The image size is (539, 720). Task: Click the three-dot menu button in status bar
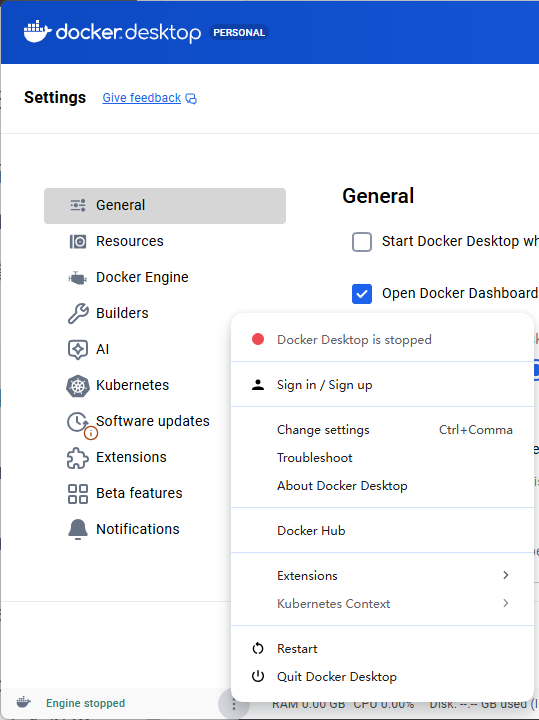[234, 704]
